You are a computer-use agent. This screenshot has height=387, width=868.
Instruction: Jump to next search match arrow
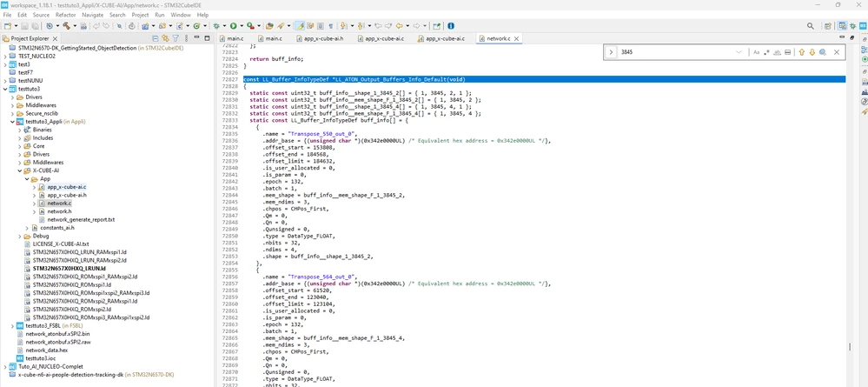pyautogui.click(x=812, y=52)
